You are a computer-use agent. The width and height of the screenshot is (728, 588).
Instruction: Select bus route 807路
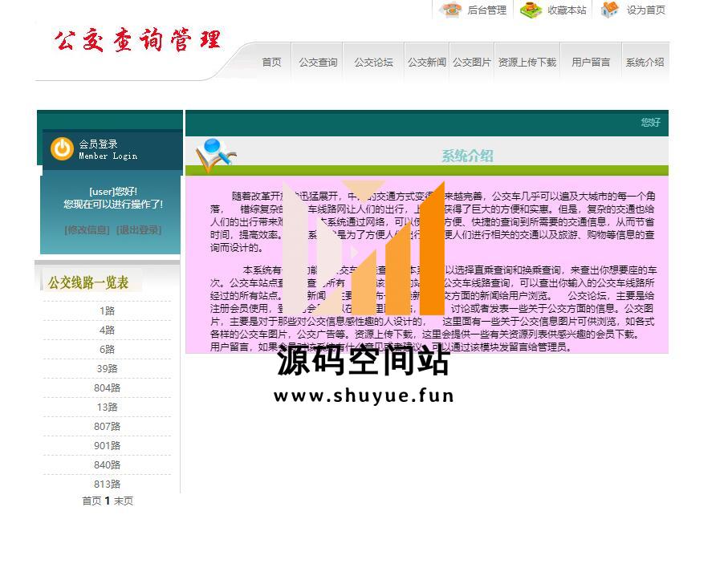(x=108, y=427)
